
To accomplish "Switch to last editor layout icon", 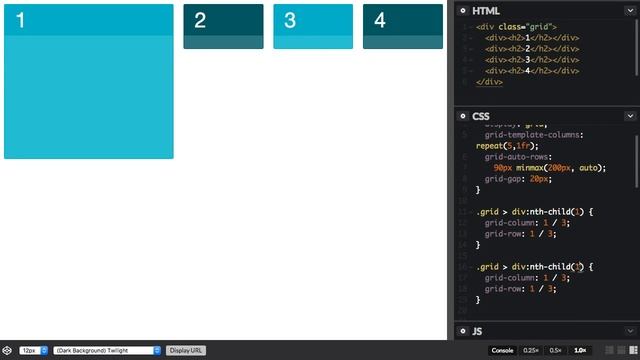I will (633, 350).
